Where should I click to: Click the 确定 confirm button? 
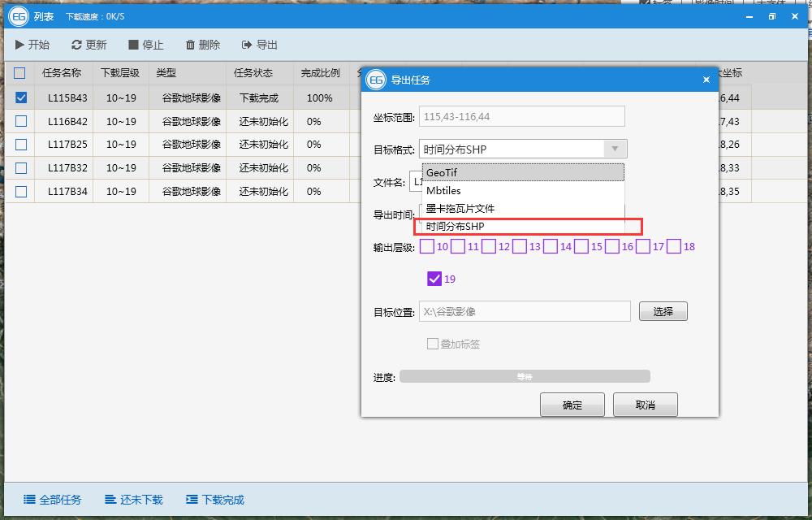(572, 405)
